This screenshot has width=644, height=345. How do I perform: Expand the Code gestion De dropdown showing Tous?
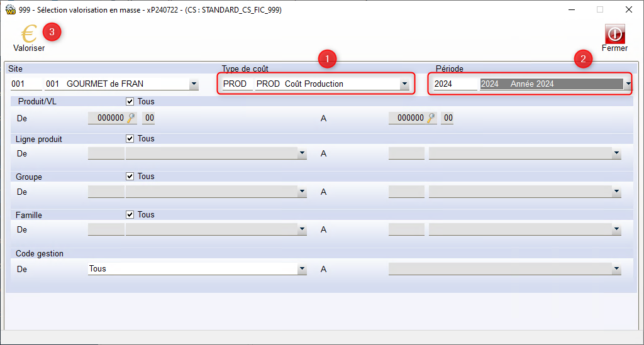click(x=302, y=269)
